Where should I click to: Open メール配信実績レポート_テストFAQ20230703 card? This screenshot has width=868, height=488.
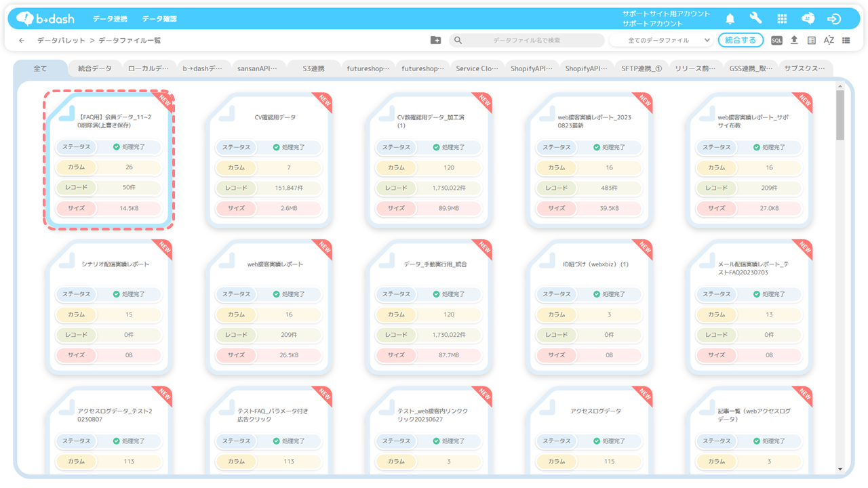point(749,307)
